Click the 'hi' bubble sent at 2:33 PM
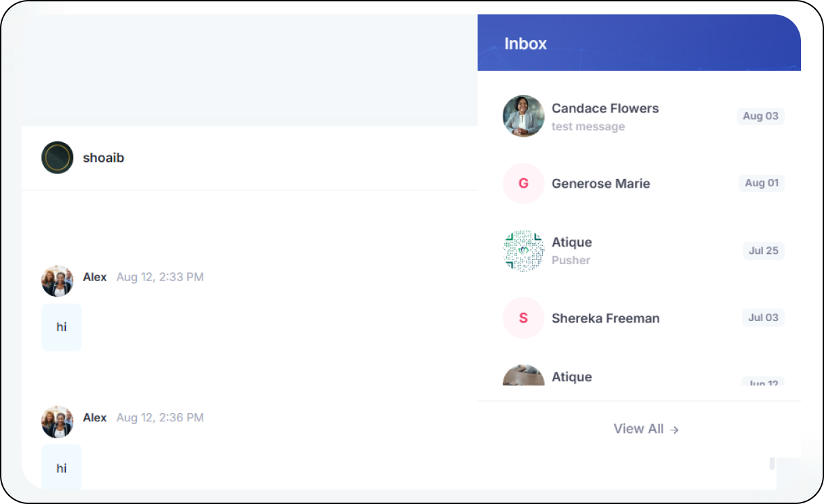 [x=62, y=327]
